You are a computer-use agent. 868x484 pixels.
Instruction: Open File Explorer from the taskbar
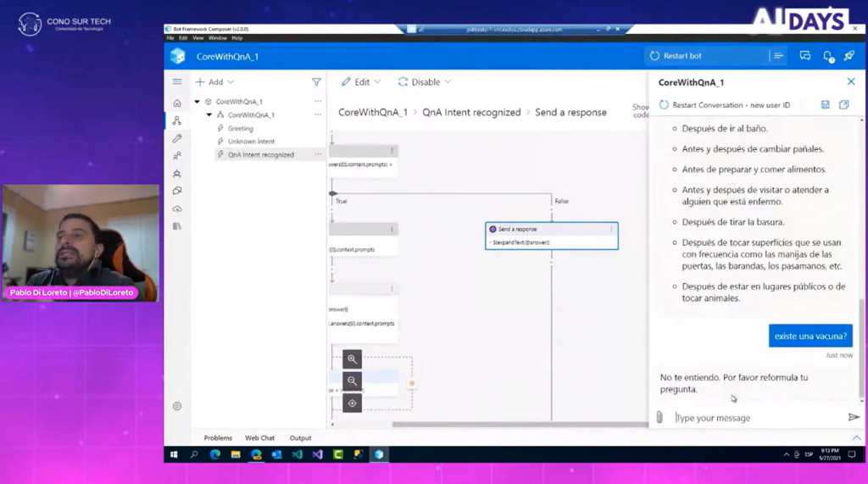pyautogui.click(x=236, y=454)
